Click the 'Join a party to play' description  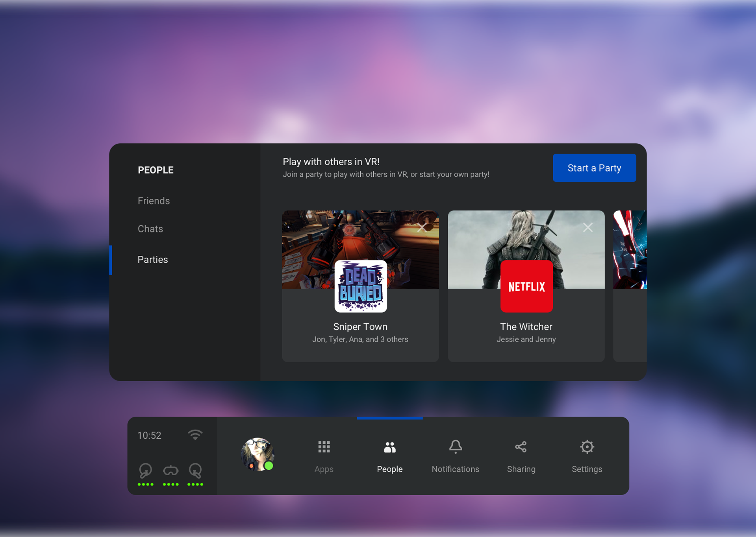[x=386, y=174]
